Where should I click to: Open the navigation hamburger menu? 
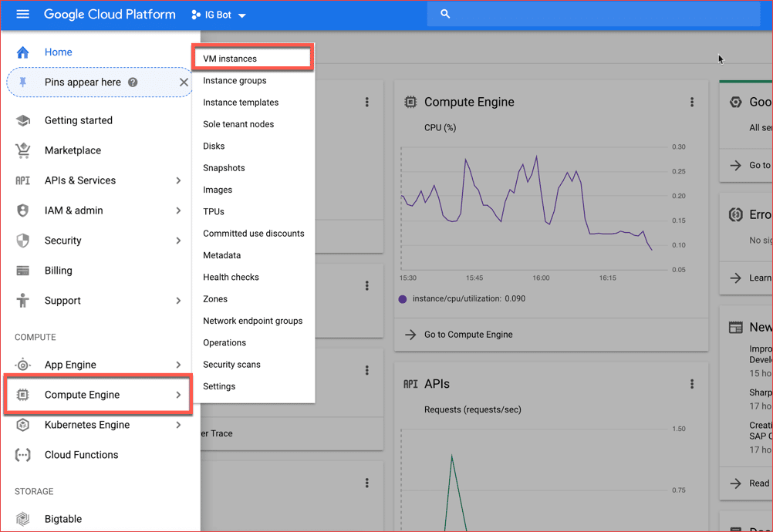point(22,14)
